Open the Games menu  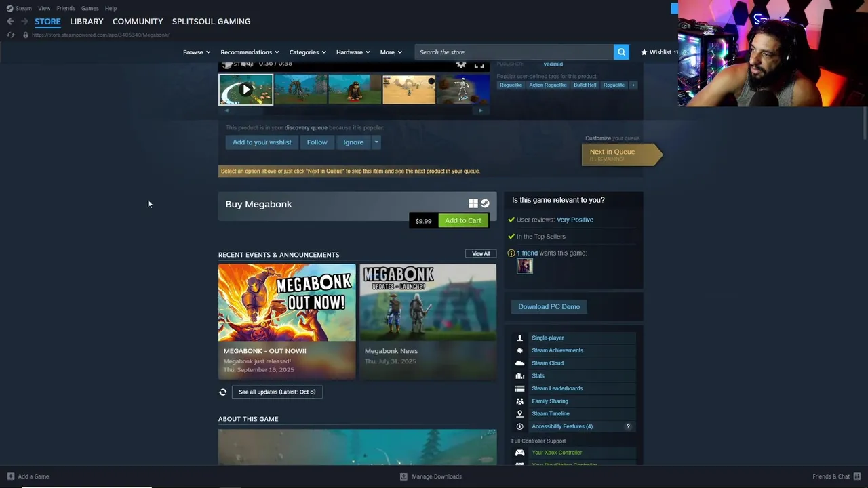pos(90,8)
